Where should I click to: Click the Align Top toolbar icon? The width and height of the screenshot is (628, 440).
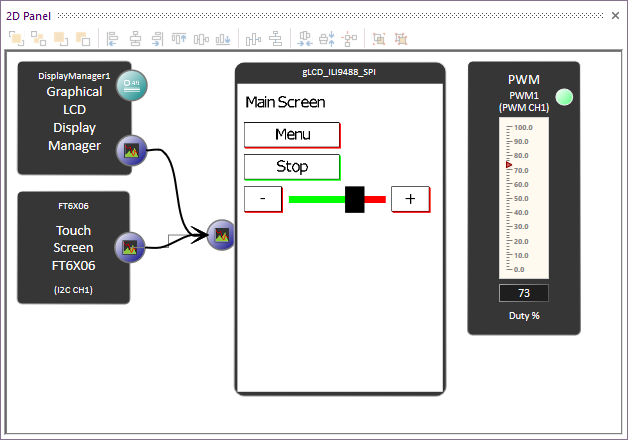(179, 39)
